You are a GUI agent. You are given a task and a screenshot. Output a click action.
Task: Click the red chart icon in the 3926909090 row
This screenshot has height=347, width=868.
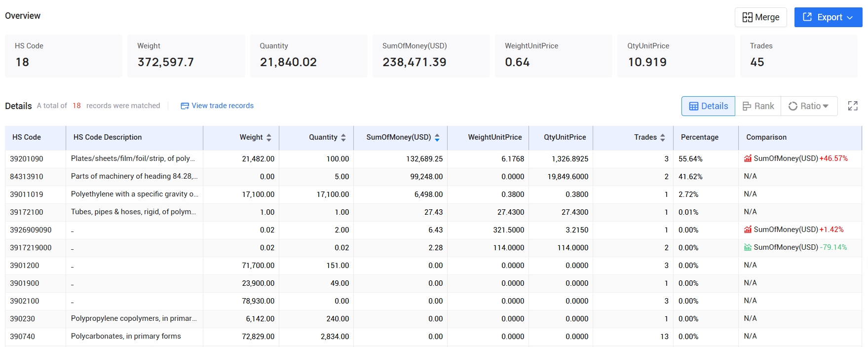point(748,230)
